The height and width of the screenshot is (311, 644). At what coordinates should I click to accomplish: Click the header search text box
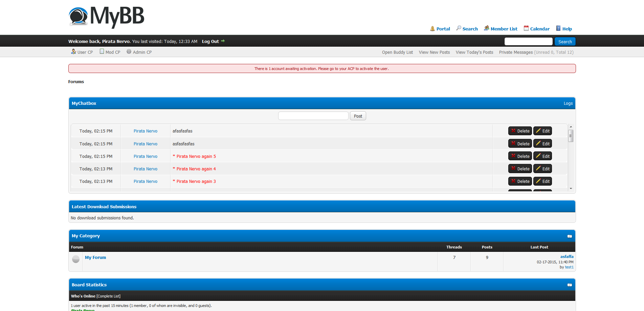[528, 42]
